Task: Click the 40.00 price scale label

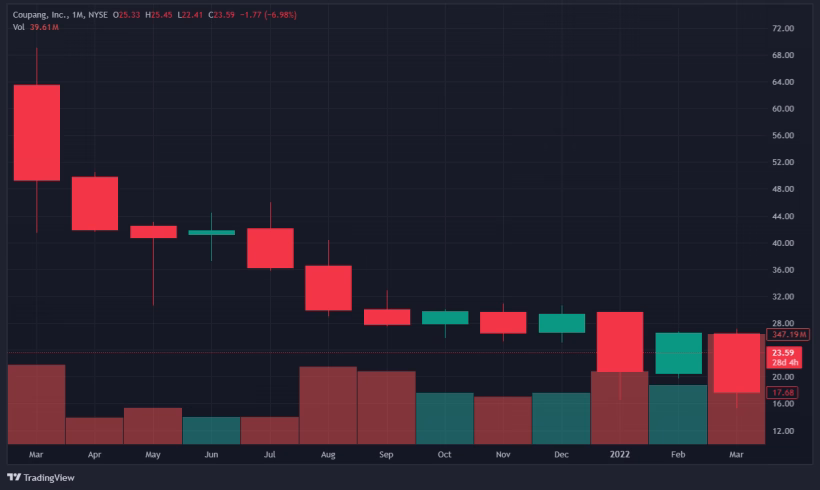Action: coord(783,243)
